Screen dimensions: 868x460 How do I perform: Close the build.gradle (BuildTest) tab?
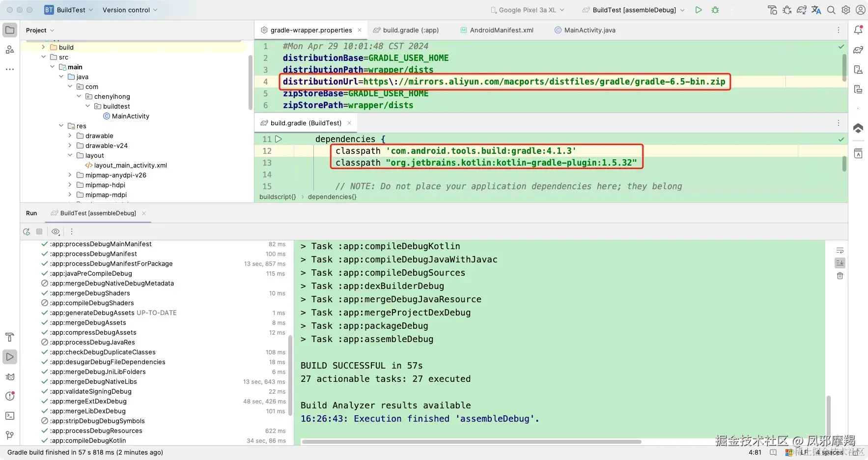click(x=349, y=123)
